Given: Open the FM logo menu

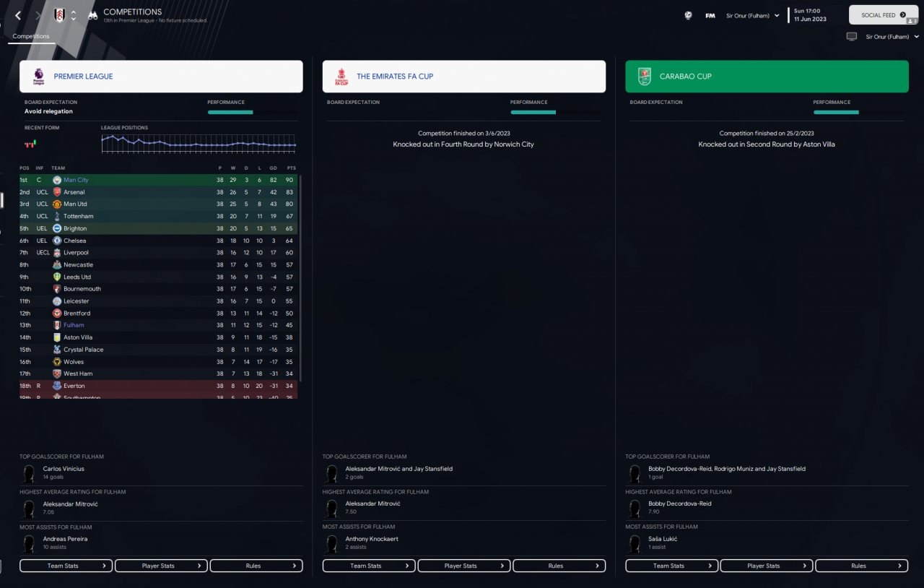Looking at the screenshot, I should coord(710,15).
